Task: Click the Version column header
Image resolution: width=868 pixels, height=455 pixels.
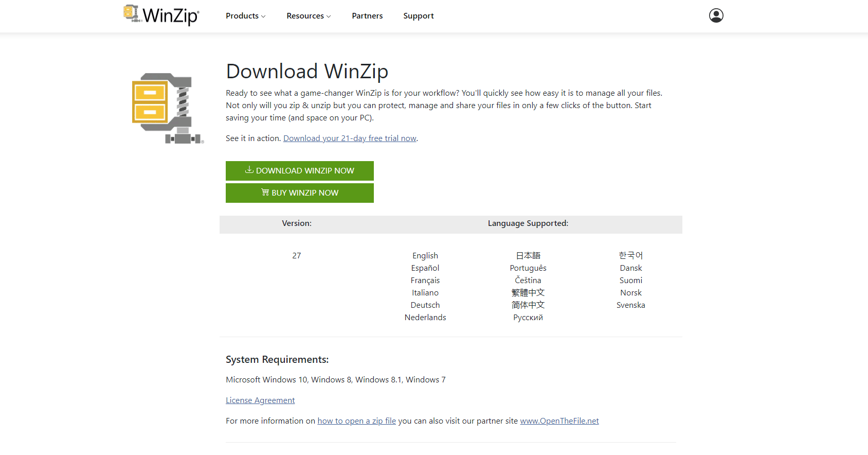Action: [x=297, y=223]
